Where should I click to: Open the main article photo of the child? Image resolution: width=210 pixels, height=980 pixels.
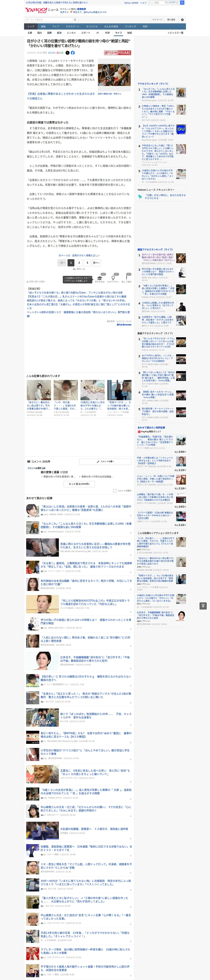pos(114,75)
